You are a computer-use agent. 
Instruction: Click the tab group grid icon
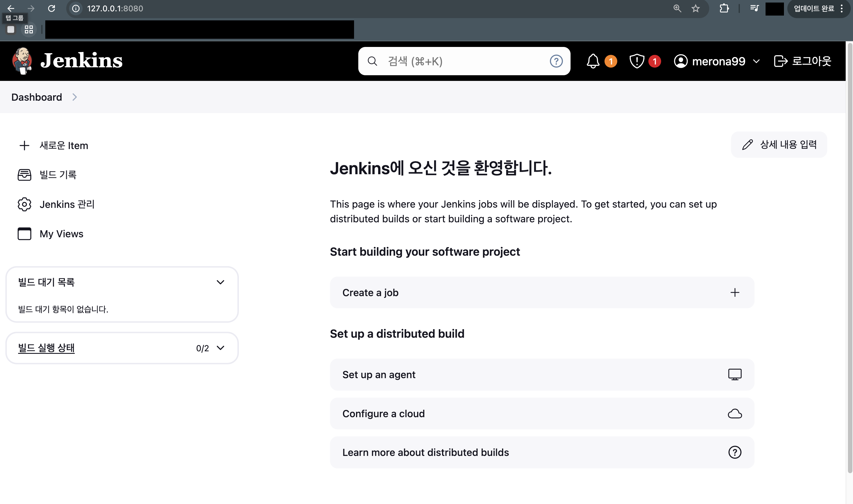pyautogui.click(x=29, y=29)
